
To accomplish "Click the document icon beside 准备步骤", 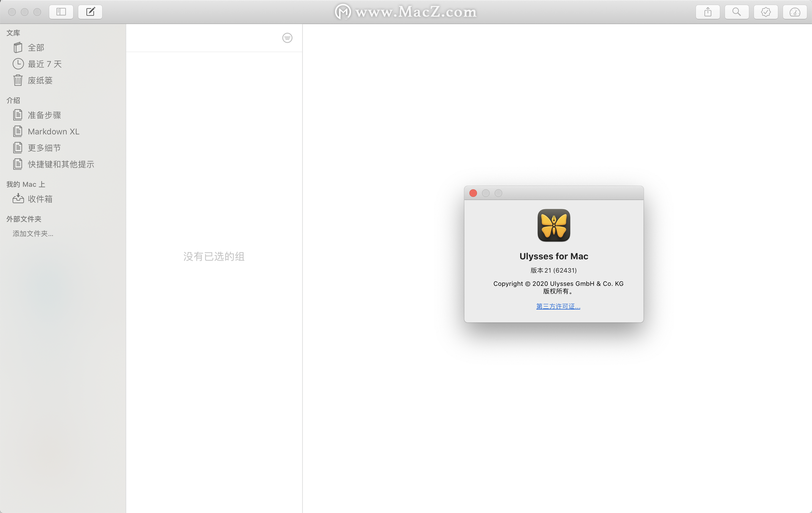I will click(18, 115).
